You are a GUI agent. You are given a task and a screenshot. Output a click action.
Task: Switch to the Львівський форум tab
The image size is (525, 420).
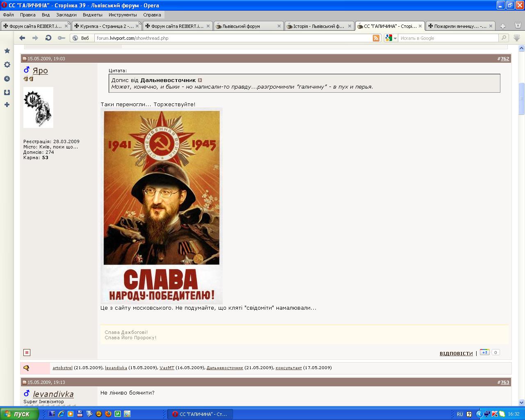(248, 26)
